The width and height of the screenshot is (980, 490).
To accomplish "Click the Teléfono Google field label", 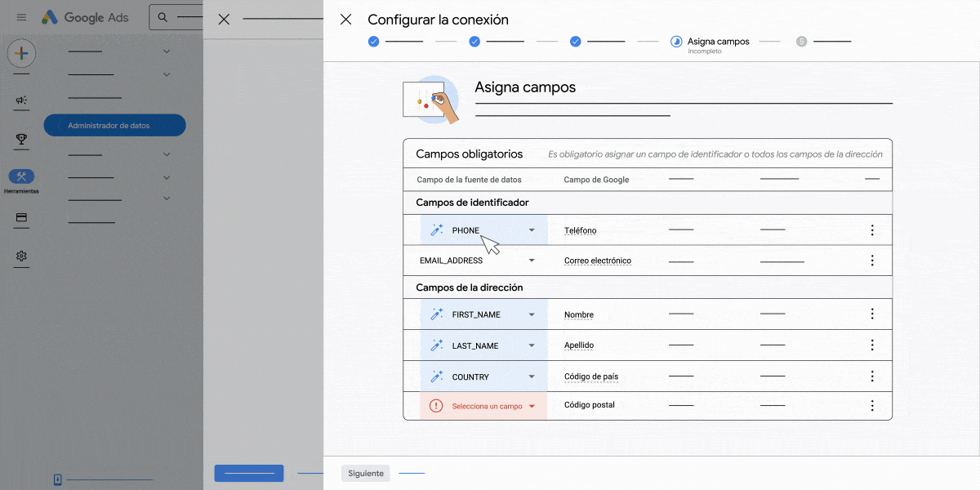I will tap(580, 230).
